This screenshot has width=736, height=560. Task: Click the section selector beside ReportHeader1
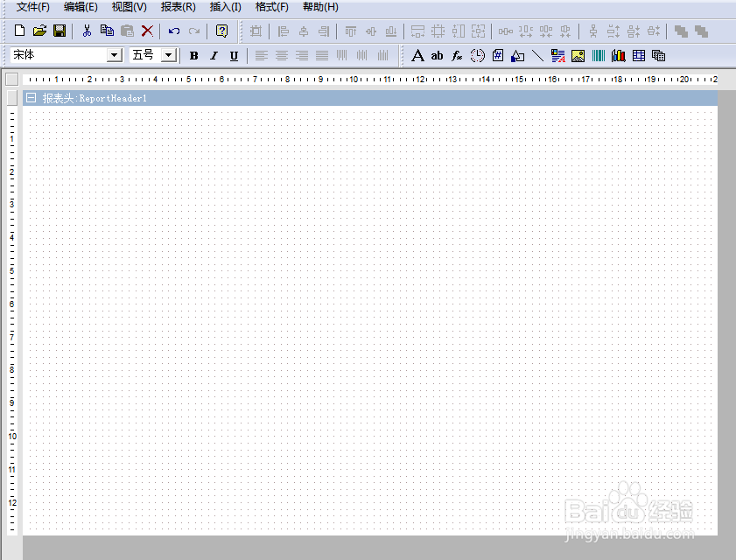12,98
